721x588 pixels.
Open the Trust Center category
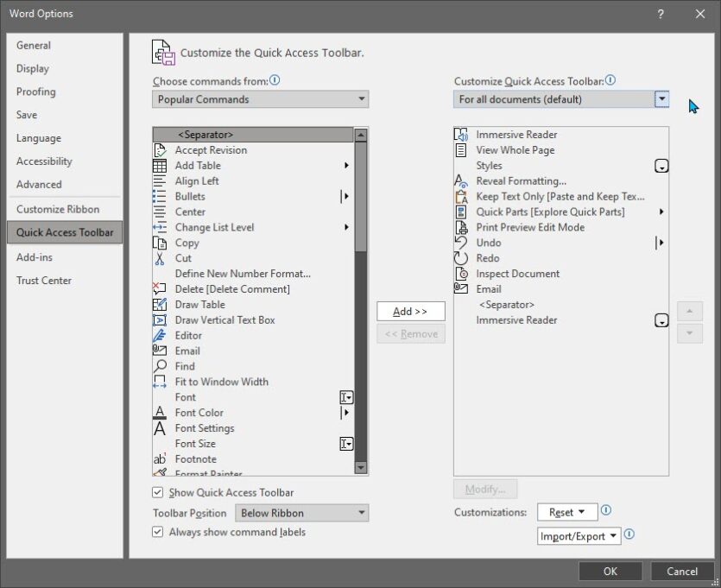pos(44,281)
